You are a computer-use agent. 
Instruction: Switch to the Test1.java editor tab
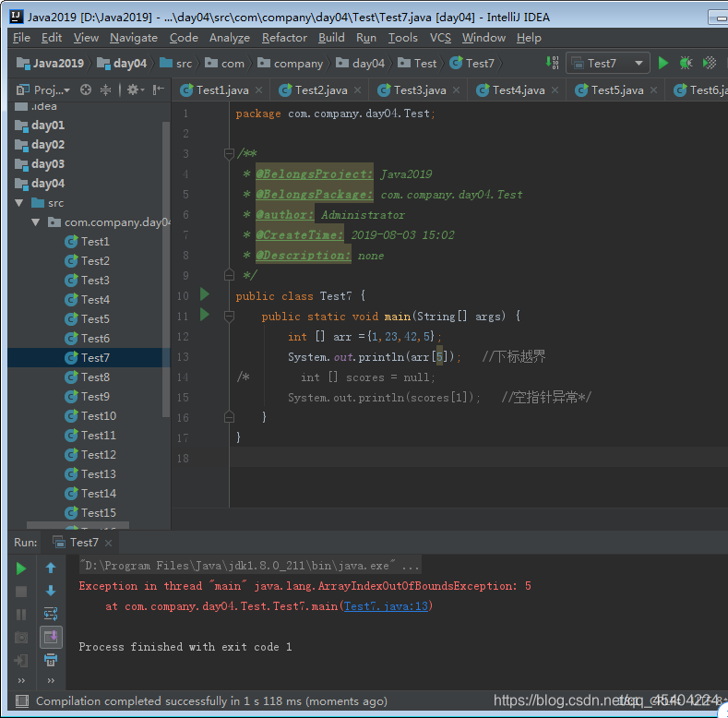222,90
